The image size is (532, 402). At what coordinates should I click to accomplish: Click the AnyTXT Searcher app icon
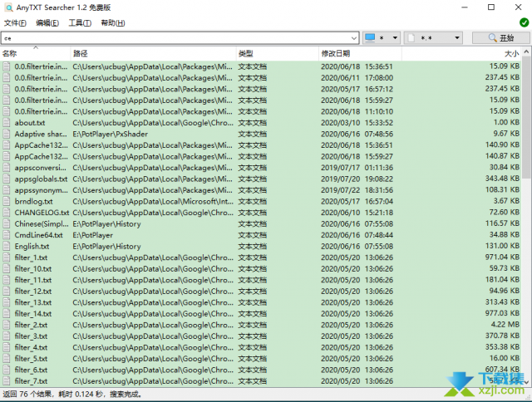[x=7, y=7]
